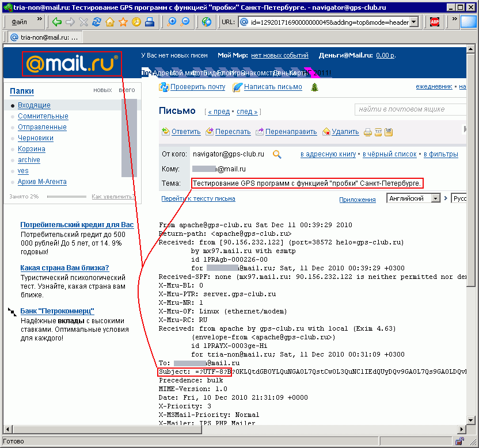Click the Christmas tree icon
479x448 pixels.
coord(315,87)
